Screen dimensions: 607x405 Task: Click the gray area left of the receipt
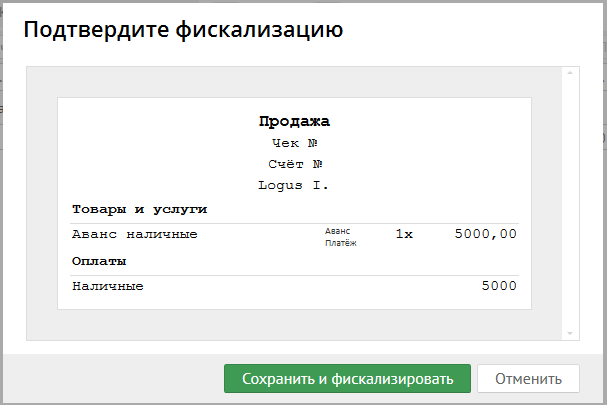point(42,200)
